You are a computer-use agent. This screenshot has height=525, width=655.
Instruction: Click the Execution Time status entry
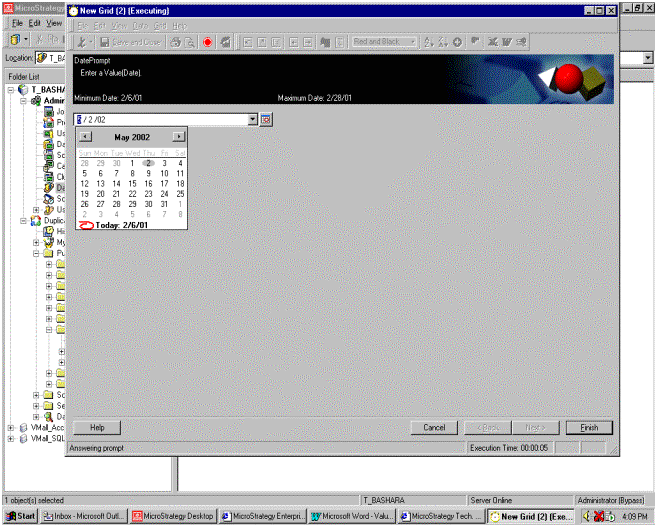tap(509, 448)
